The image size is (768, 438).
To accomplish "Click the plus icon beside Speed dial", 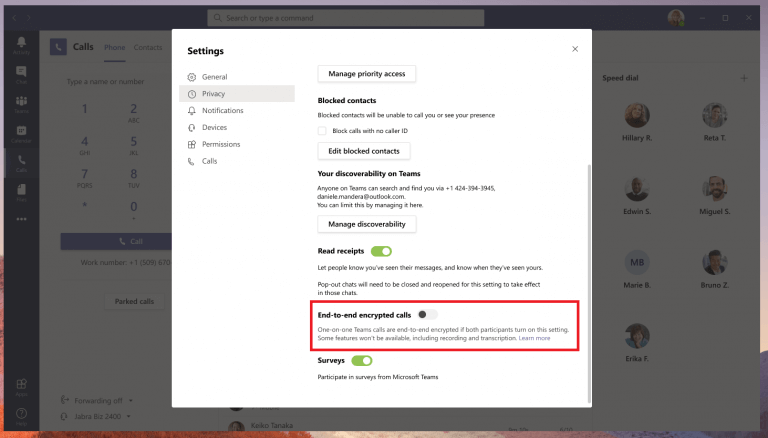I will click(x=743, y=78).
